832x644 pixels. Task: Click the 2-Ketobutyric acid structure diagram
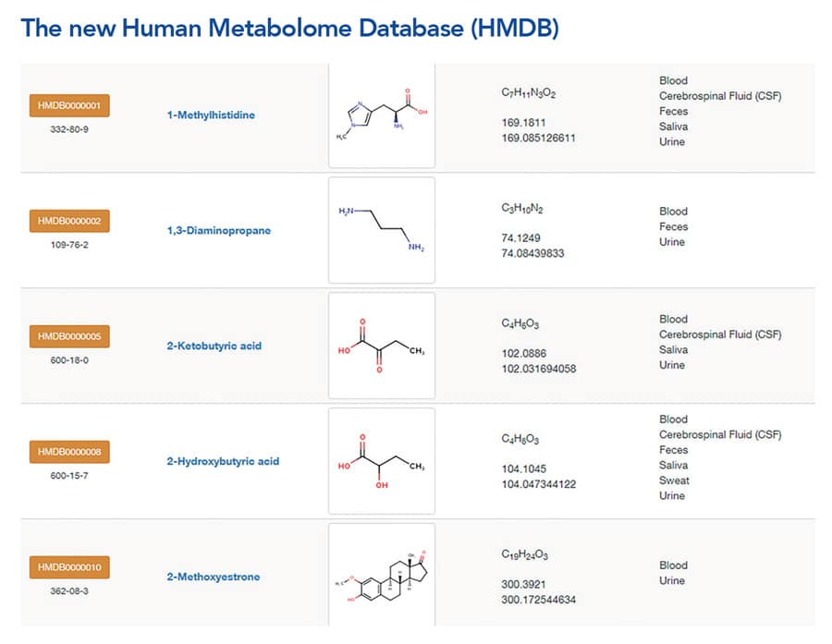[381, 346]
